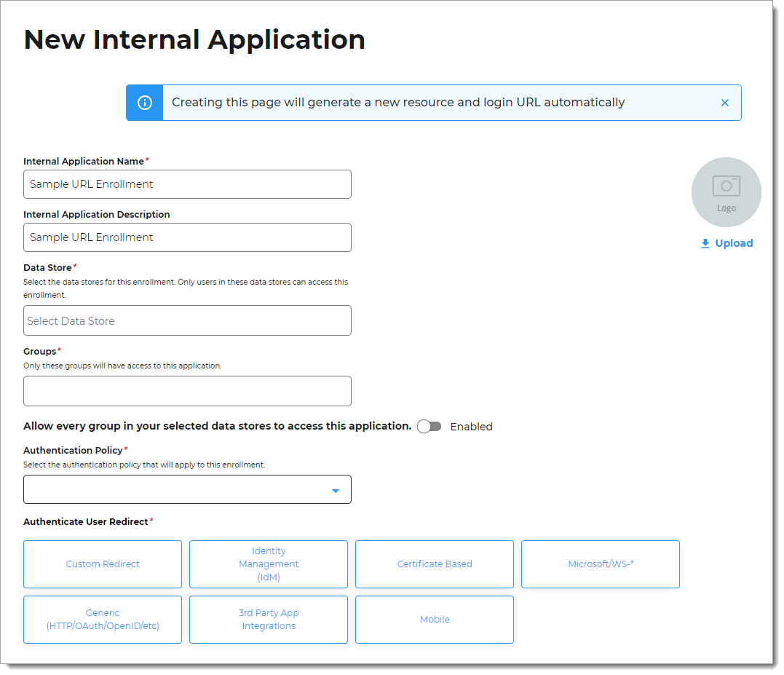Open the Authentication Policy dropdown arrow
Viewport: 784px width, 675px height.
pyautogui.click(x=336, y=489)
